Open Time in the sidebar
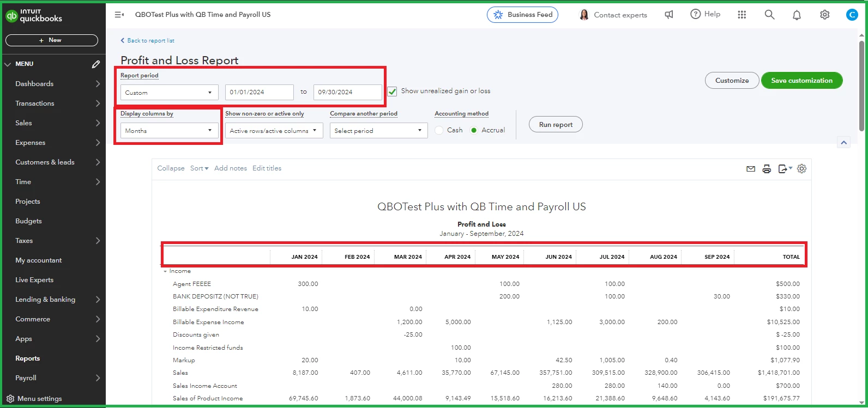Viewport: 868px width, 408px height. [23, 182]
